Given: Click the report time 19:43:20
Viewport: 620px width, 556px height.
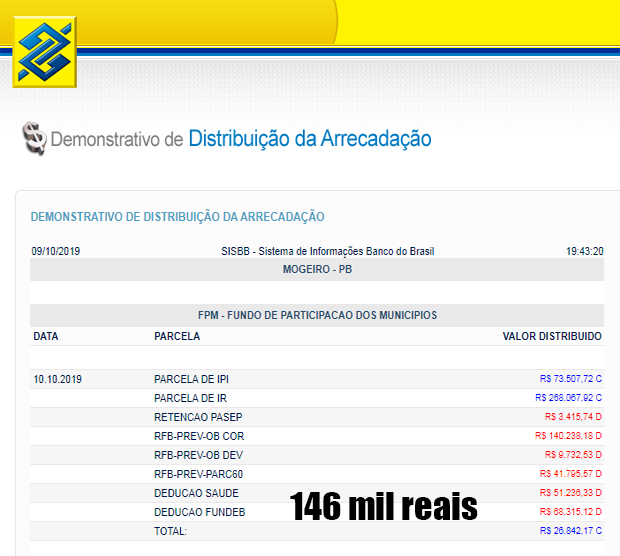Looking at the screenshot, I should pyautogui.click(x=585, y=251).
